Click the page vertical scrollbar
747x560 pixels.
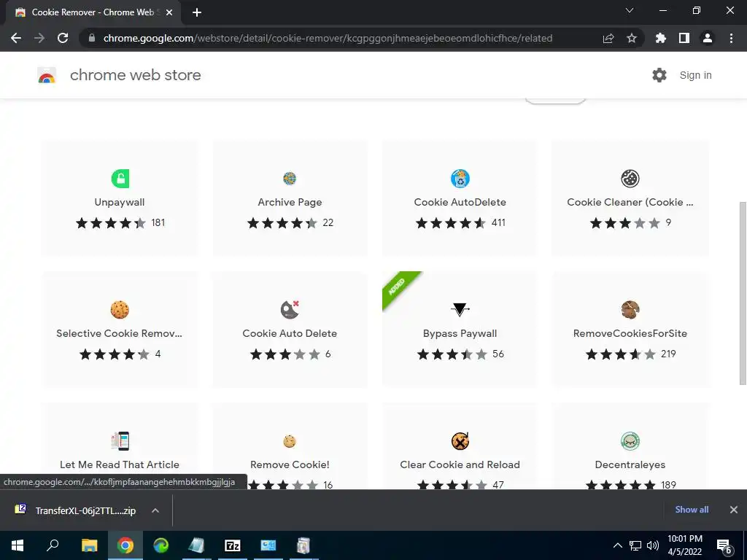pyautogui.click(x=742, y=293)
